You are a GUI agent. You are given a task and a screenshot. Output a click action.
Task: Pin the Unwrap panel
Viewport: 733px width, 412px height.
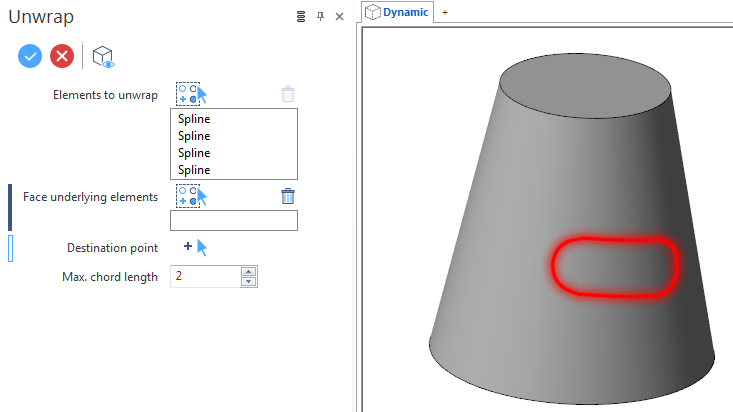pyautogui.click(x=320, y=17)
